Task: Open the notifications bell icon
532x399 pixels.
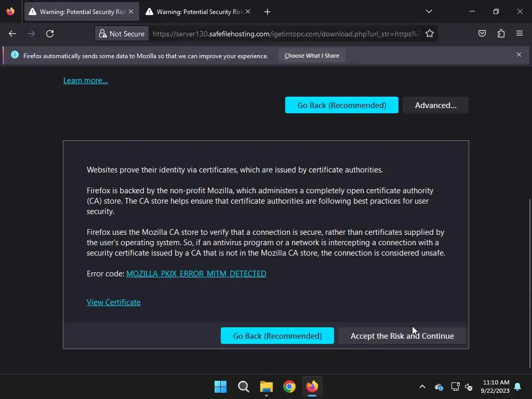Action: (518, 387)
